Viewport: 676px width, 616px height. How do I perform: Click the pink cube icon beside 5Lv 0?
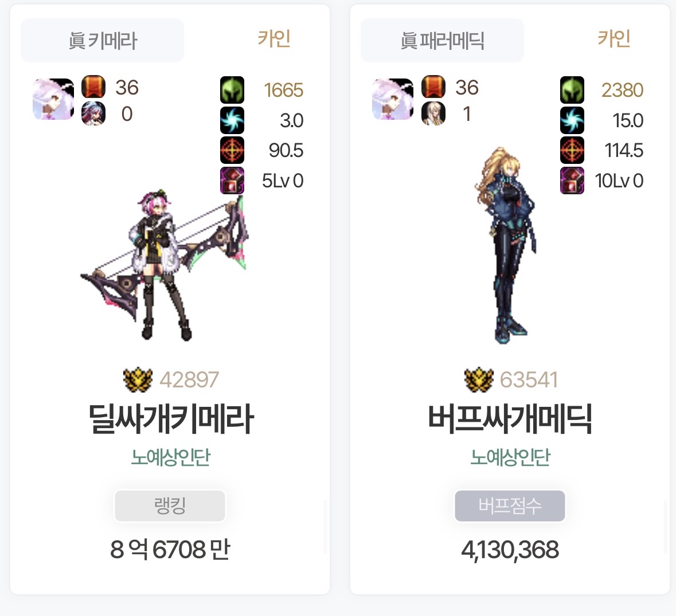click(x=232, y=181)
